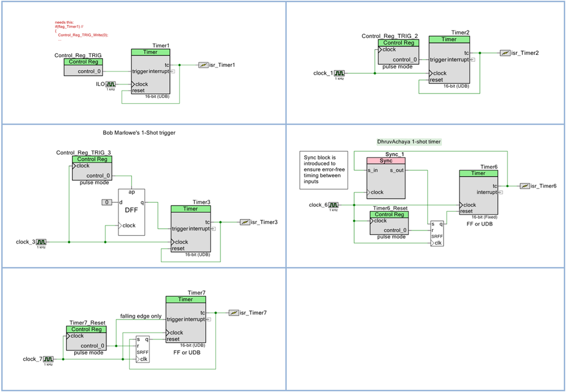Select the clock_3 clock icon
This screenshot has width=566, height=392.
pos(42,241)
